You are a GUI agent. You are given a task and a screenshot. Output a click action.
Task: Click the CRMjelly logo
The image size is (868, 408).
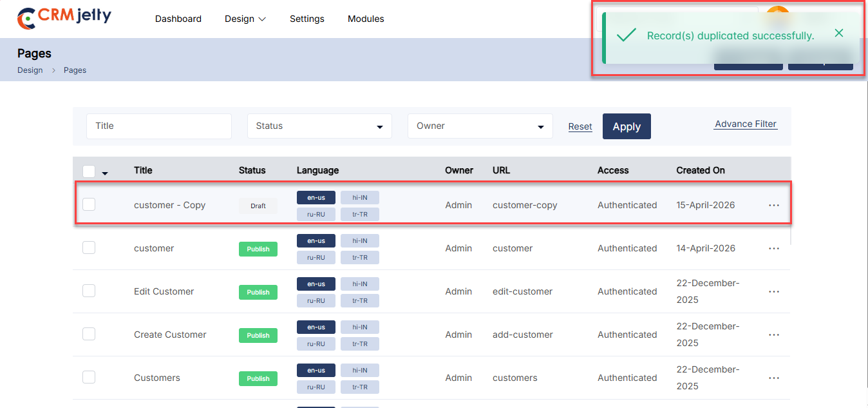pos(64,18)
